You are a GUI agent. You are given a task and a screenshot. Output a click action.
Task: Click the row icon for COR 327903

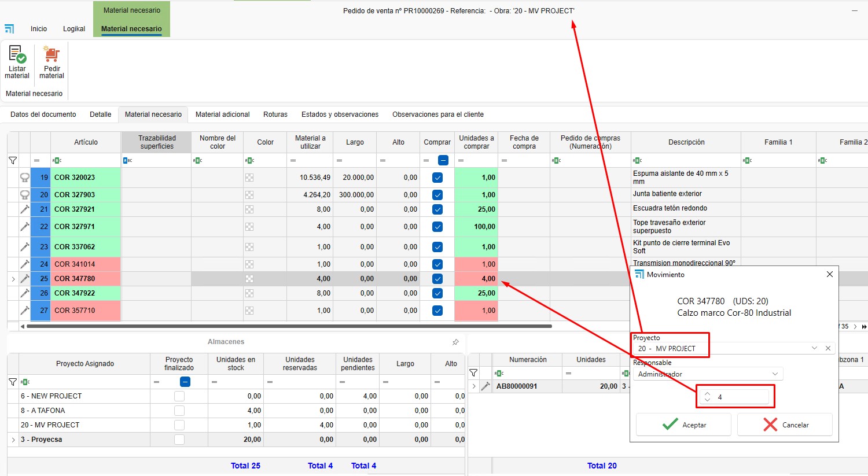(25, 195)
